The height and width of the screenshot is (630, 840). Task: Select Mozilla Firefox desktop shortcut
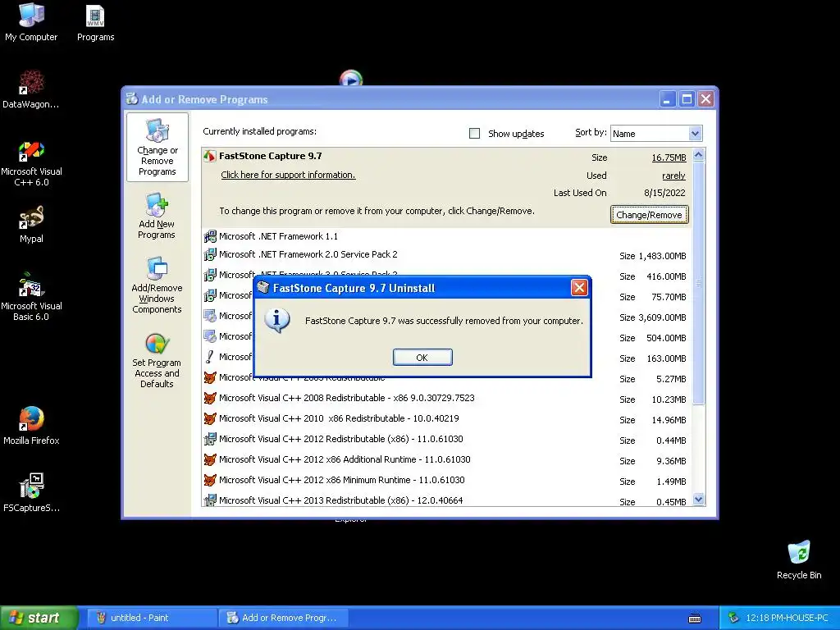point(31,426)
